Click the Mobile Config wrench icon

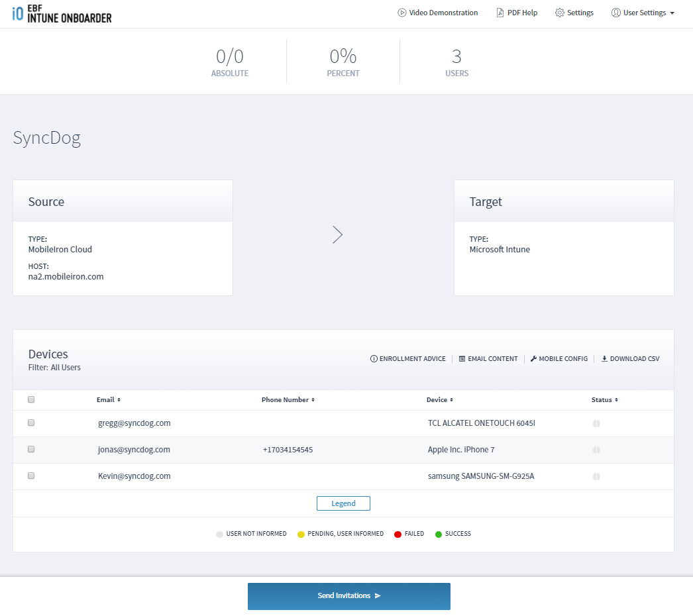(533, 359)
